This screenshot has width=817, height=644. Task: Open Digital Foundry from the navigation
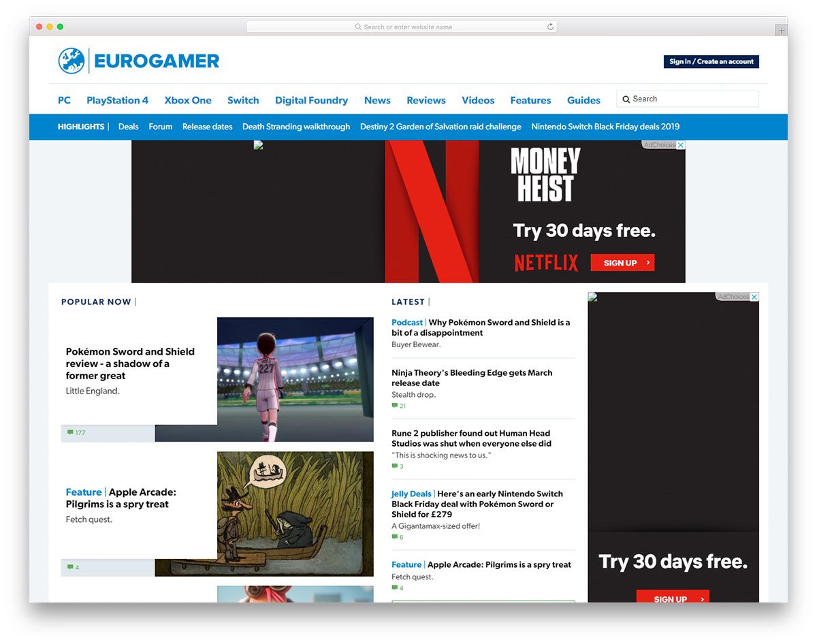[311, 100]
